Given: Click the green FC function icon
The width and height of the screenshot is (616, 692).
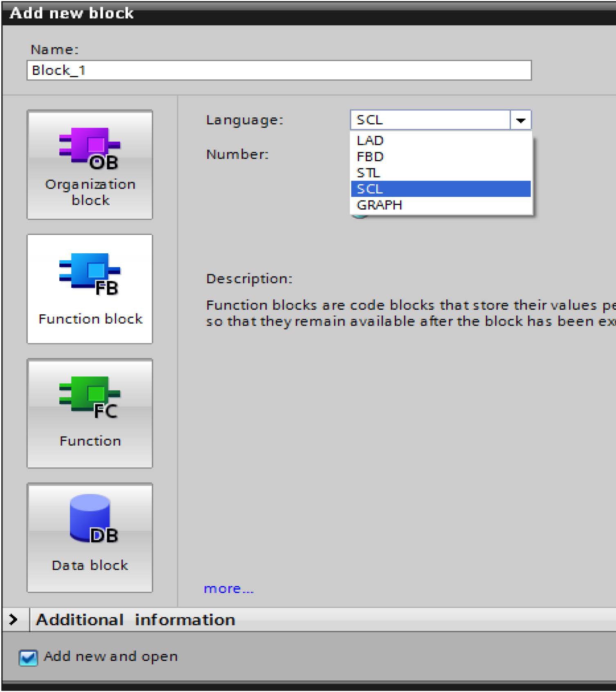Looking at the screenshot, I should coord(90,397).
